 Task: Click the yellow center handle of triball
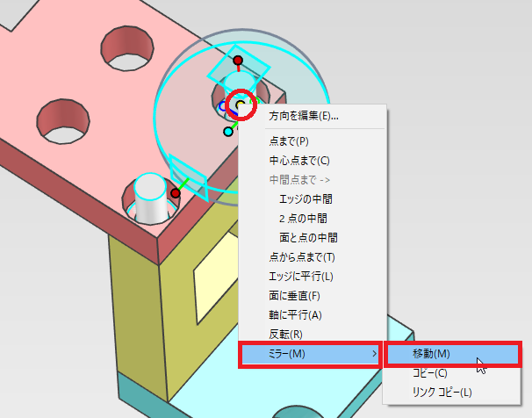point(241,104)
